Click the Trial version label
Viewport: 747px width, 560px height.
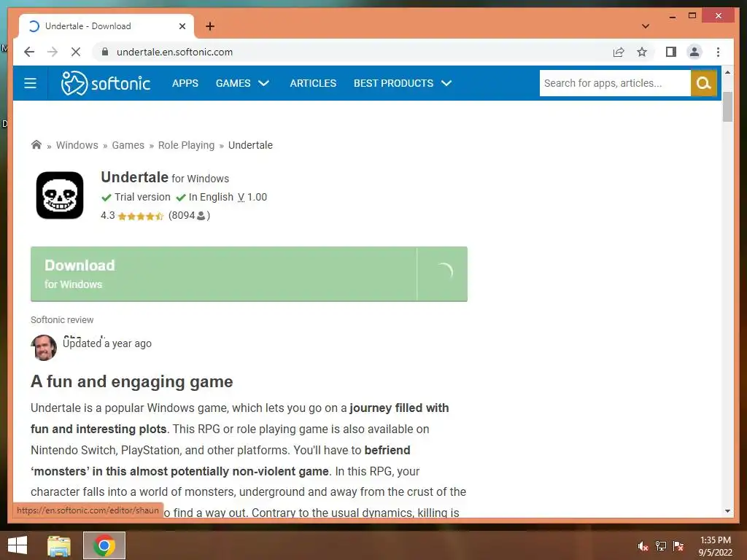click(142, 197)
